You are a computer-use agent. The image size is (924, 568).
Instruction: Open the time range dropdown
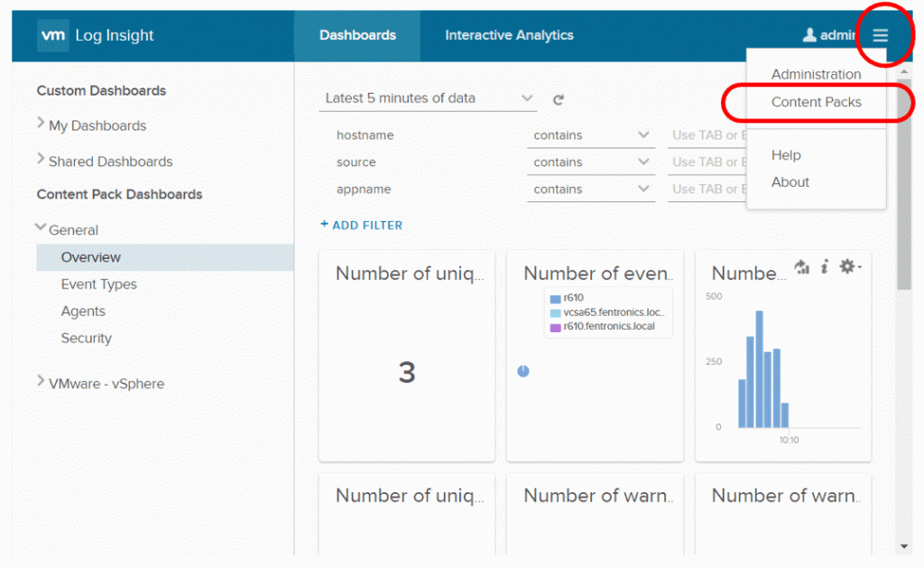click(x=428, y=98)
